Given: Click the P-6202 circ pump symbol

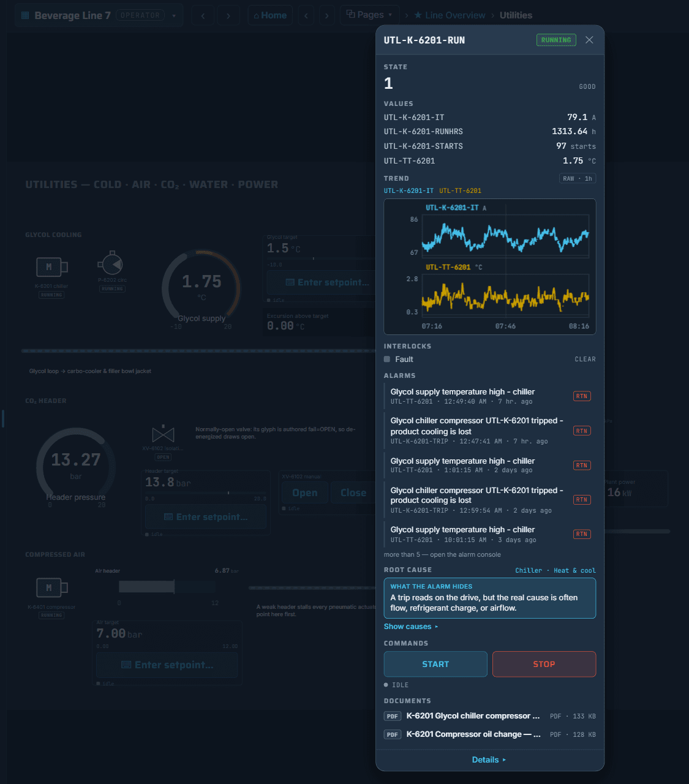Looking at the screenshot, I should pyautogui.click(x=111, y=263).
